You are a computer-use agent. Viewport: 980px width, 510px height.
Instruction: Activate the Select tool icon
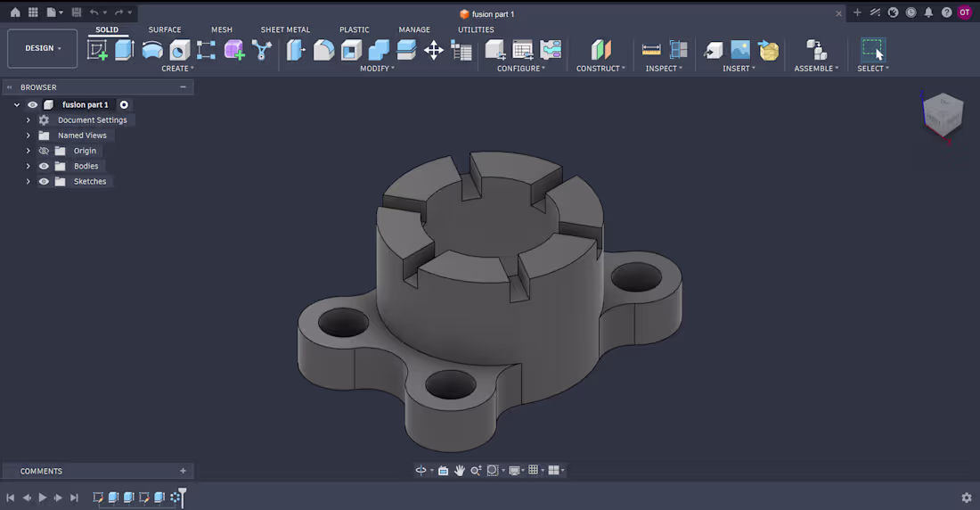pyautogui.click(x=873, y=49)
